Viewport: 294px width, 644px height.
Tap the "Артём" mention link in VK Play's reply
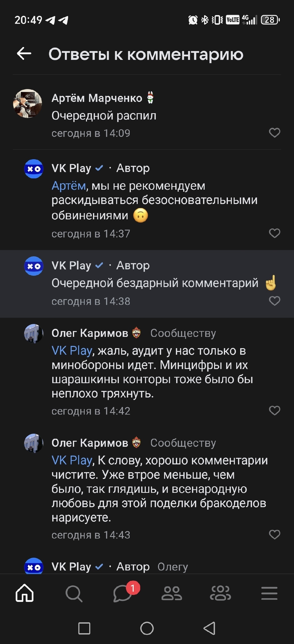point(69,186)
